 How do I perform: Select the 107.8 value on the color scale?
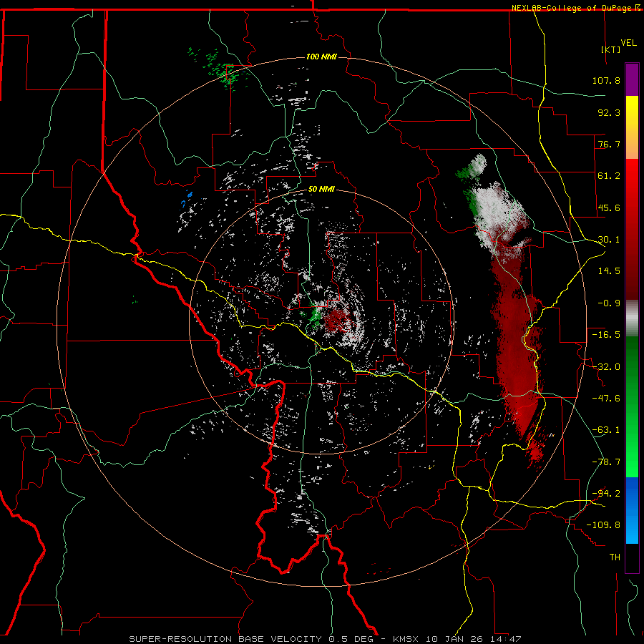pos(606,80)
